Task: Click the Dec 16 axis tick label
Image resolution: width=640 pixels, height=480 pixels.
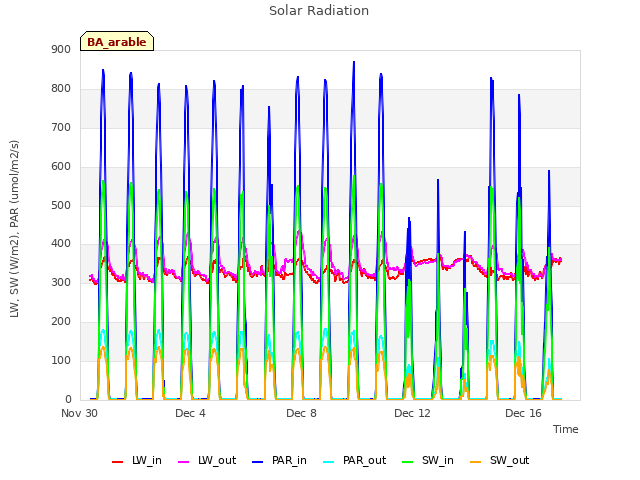Action: [523, 413]
